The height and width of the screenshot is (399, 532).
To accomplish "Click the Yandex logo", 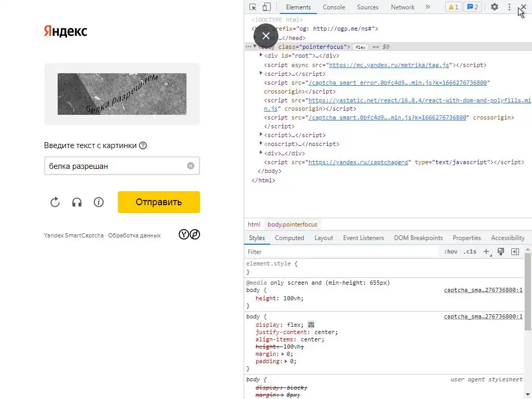I will point(65,31).
